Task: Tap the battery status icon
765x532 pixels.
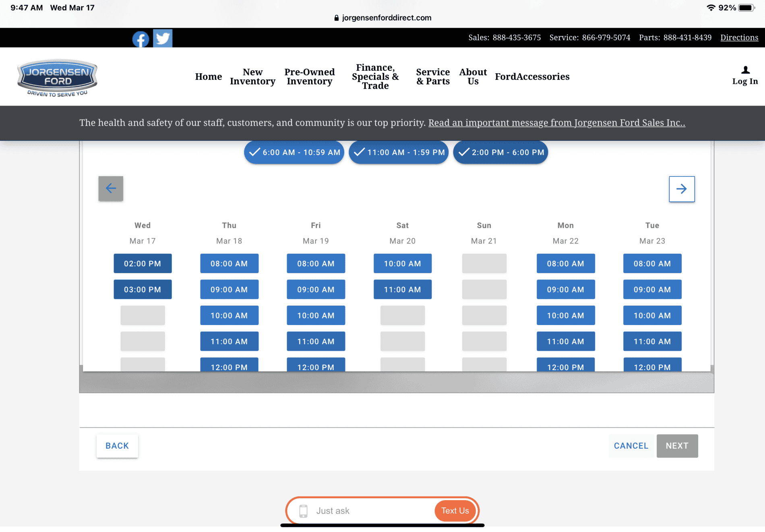Action: click(746, 8)
